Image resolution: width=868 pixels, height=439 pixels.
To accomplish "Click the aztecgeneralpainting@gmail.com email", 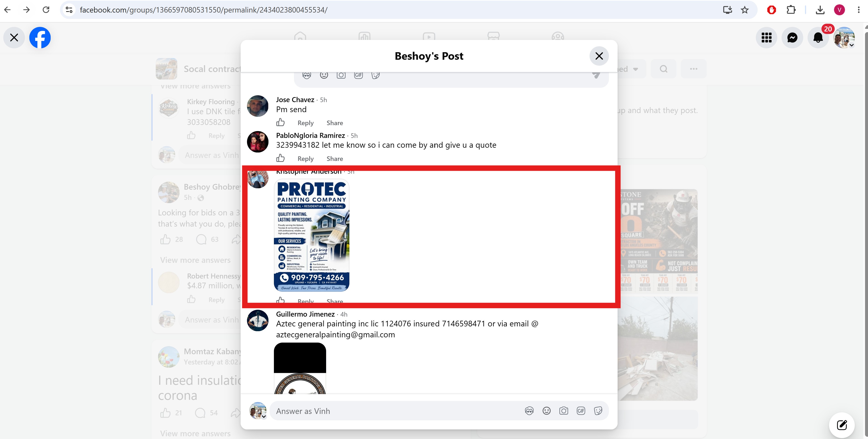I will pos(335,335).
